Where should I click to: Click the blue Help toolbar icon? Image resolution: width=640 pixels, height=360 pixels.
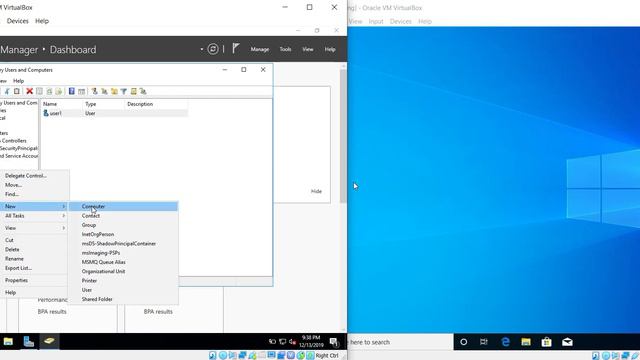pos(71,91)
